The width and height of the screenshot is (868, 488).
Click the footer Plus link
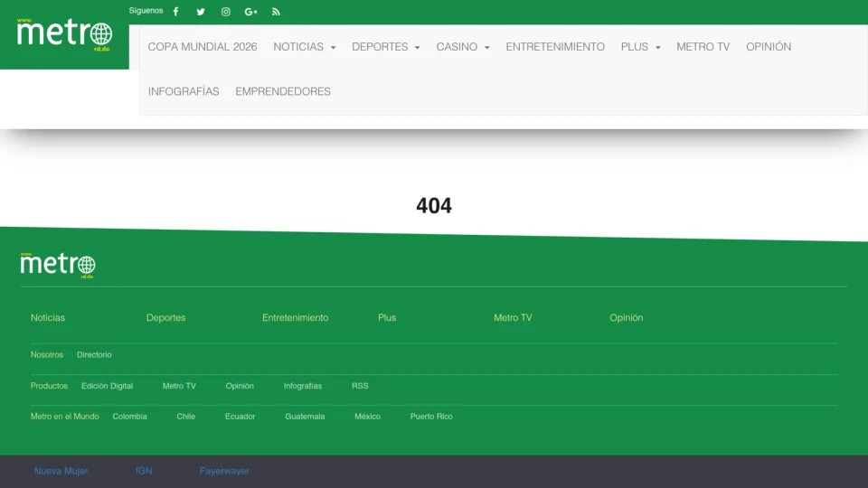(387, 317)
